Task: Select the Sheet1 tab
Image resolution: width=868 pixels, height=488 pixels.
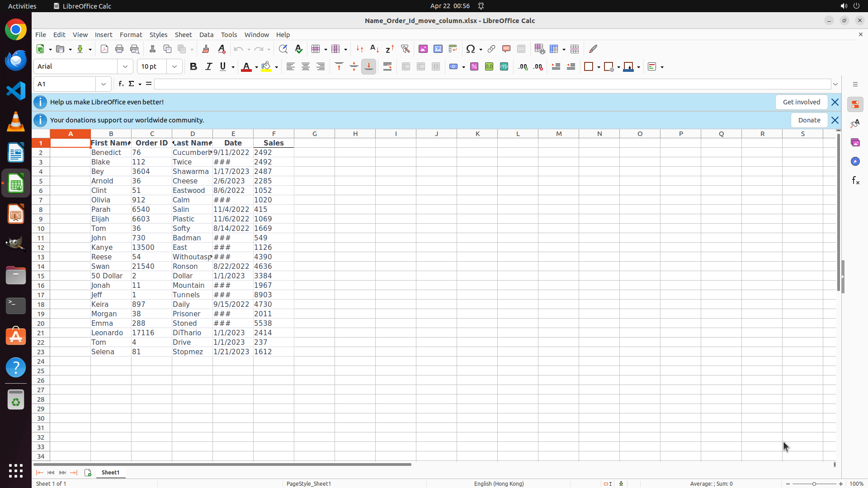Action: [x=110, y=472]
